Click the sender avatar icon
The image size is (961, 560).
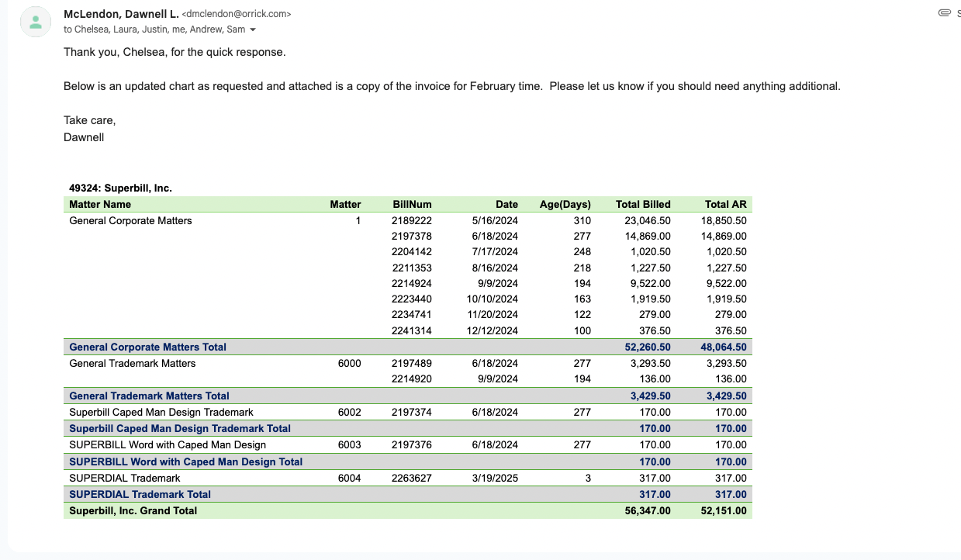[x=36, y=22]
